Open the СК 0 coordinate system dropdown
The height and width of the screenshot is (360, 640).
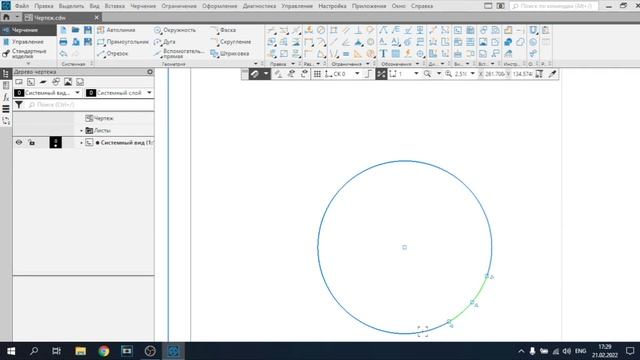coord(357,74)
